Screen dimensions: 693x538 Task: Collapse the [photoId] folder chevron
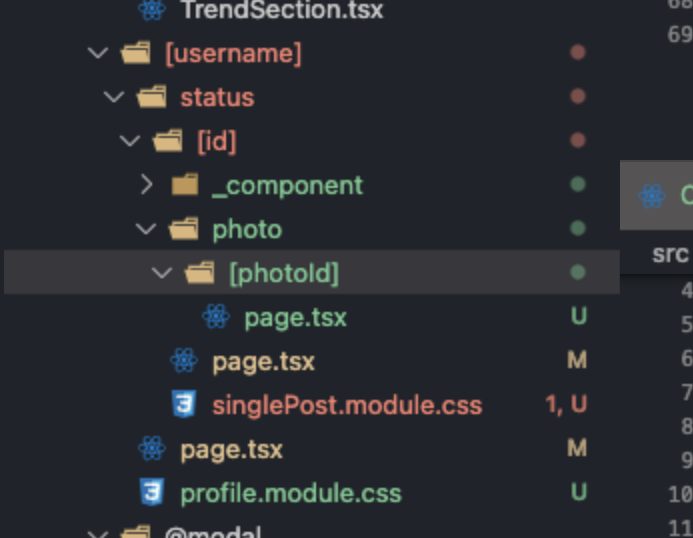[161, 273]
